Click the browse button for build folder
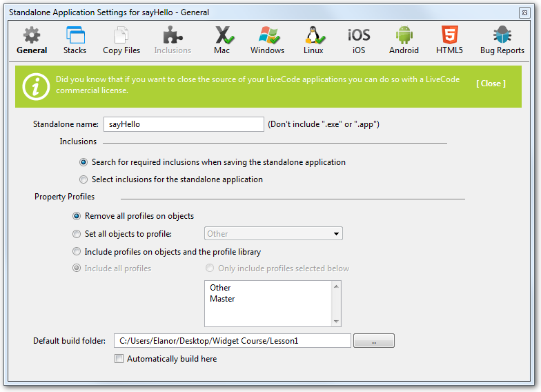This screenshot has height=392, width=541. pyautogui.click(x=373, y=341)
